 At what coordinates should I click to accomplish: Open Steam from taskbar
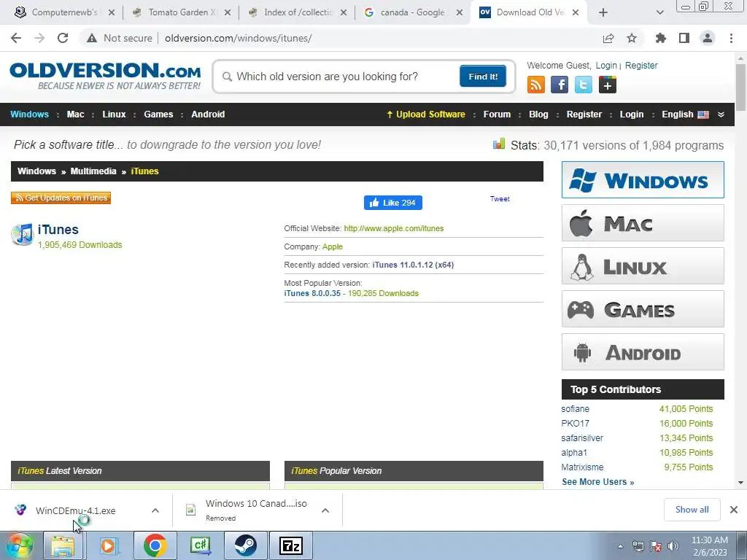245,545
